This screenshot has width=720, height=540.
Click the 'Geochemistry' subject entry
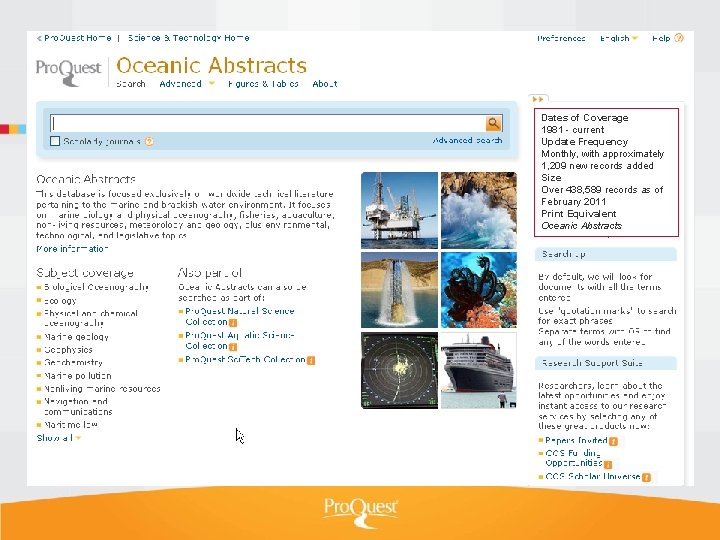pos(73,362)
